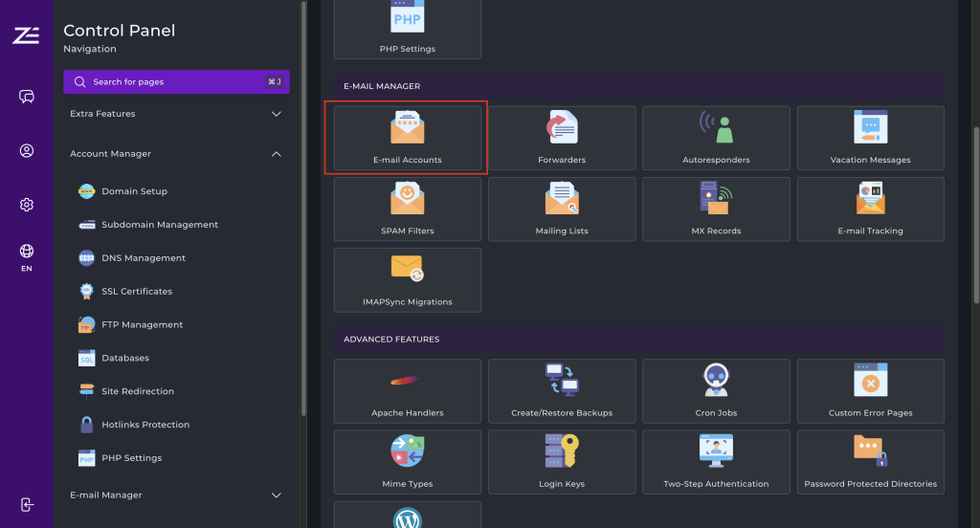Open the Autoresponders tile
The image size is (980, 528).
click(x=716, y=139)
